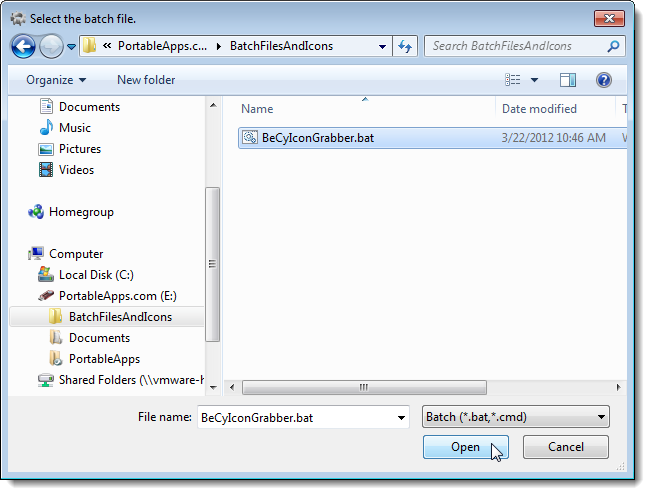The image size is (650, 495).
Task: Click BatchFilesAndIcons in the address path
Action: (281, 46)
